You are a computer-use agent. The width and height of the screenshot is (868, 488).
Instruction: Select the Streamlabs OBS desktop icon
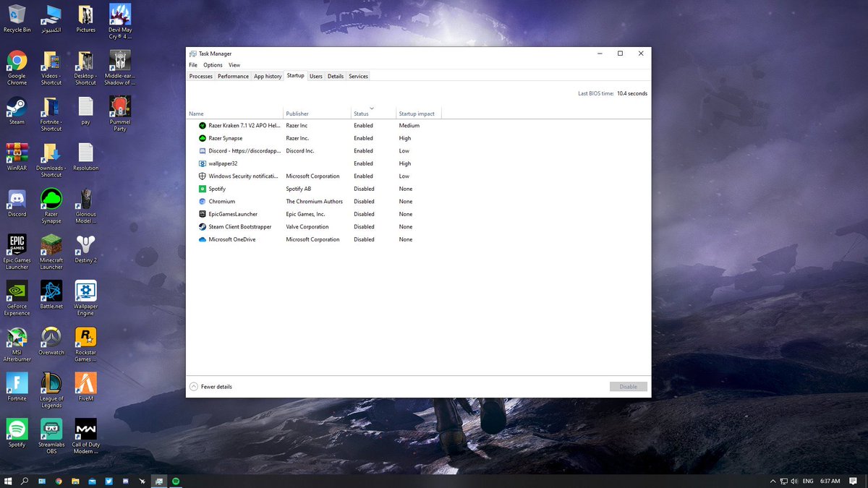pos(51,437)
